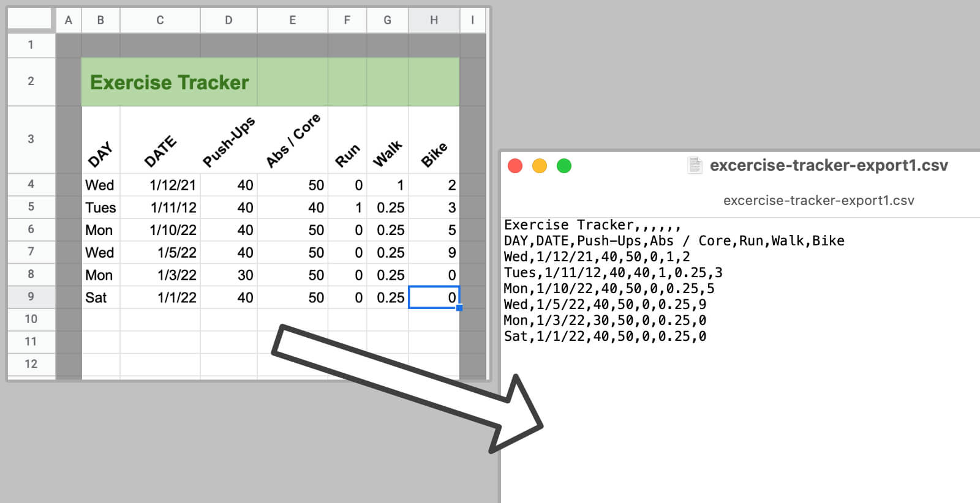This screenshot has height=503, width=980.
Task: Select the 'Wed' cell in row 4
Action: (x=100, y=185)
